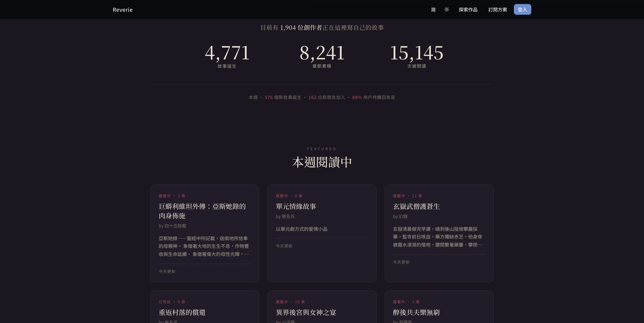Open story 重返村落的償還

(x=182, y=312)
